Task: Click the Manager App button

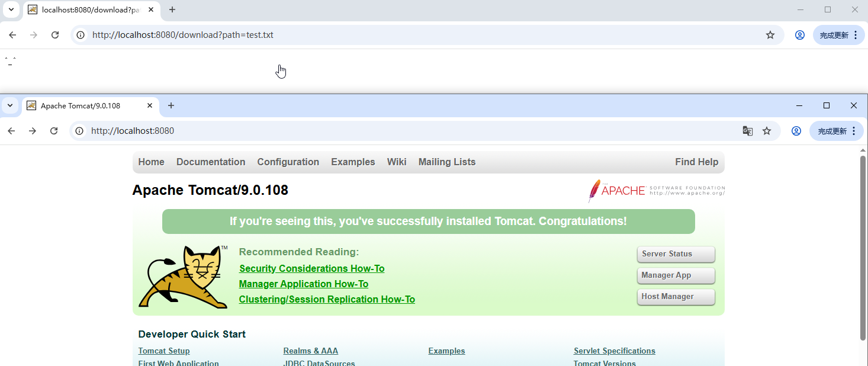Action: (676, 275)
